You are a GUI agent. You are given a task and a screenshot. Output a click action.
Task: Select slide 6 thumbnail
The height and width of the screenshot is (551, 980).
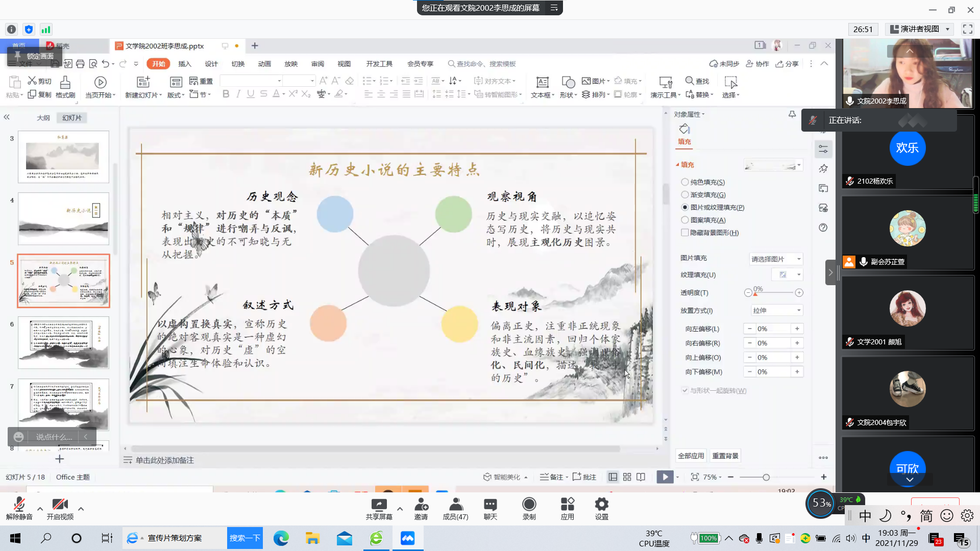click(x=63, y=342)
